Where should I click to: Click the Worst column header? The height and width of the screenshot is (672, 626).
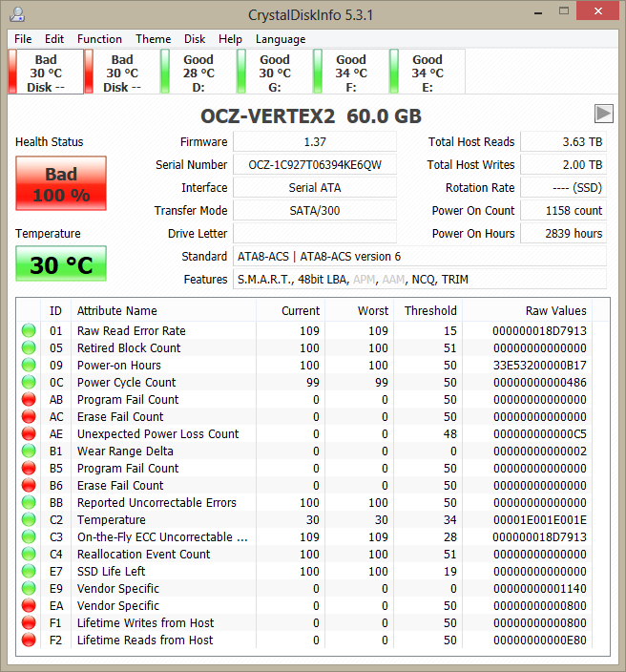[x=359, y=311]
